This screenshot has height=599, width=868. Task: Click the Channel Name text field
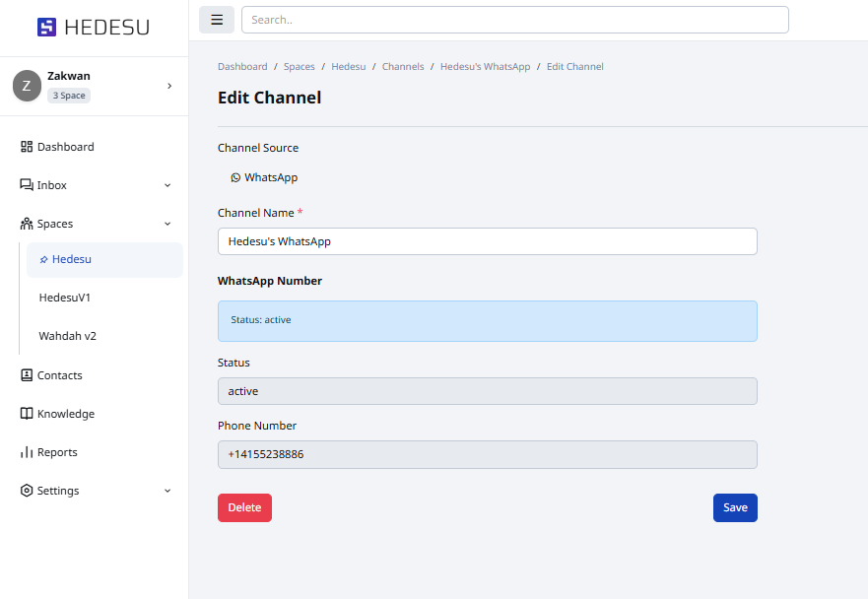[487, 241]
